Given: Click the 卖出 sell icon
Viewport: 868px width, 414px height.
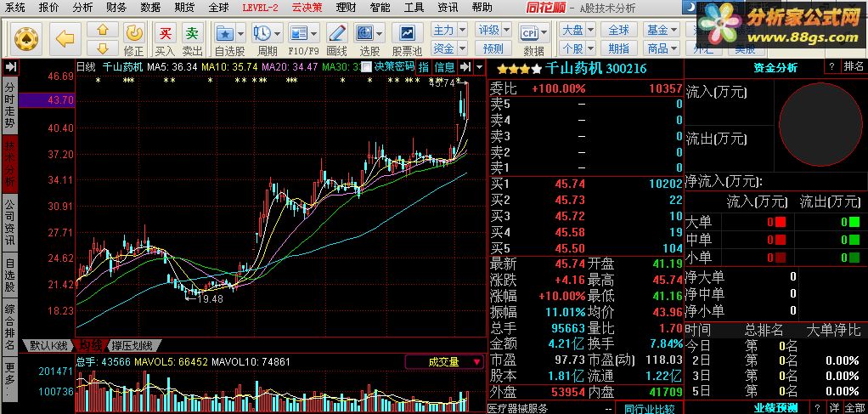Looking at the screenshot, I should [192, 33].
